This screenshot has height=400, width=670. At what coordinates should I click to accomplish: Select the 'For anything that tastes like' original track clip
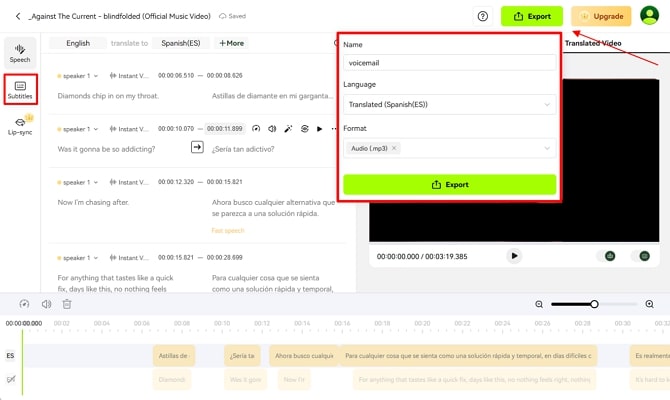click(474, 379)
